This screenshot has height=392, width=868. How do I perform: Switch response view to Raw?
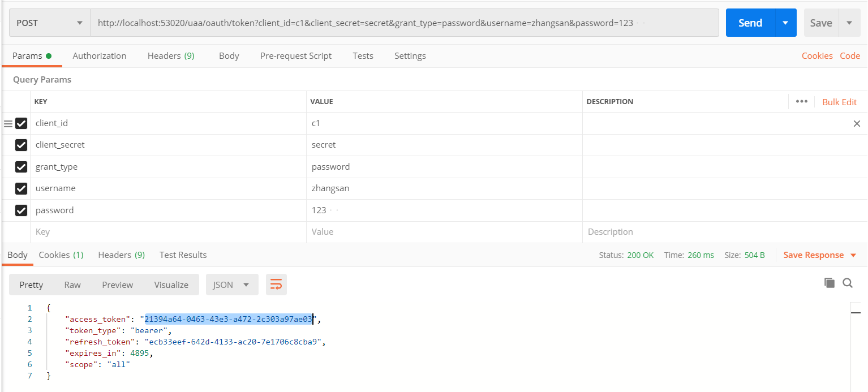pos(72,285)
